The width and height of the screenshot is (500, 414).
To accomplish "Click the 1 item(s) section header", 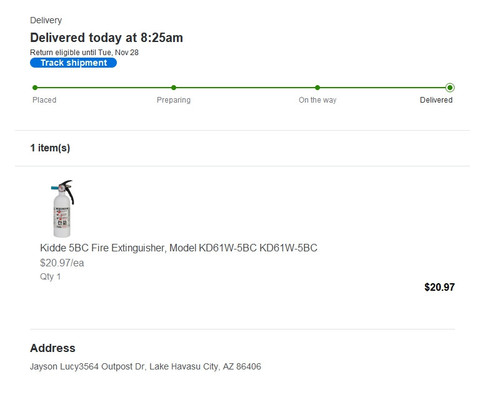I will [x=50, y=148].
